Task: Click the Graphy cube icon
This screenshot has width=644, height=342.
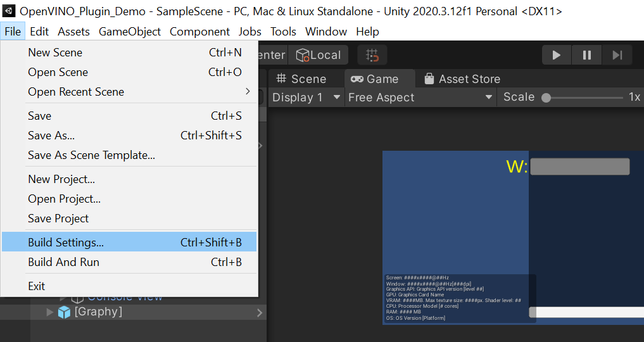Action: 64,312
